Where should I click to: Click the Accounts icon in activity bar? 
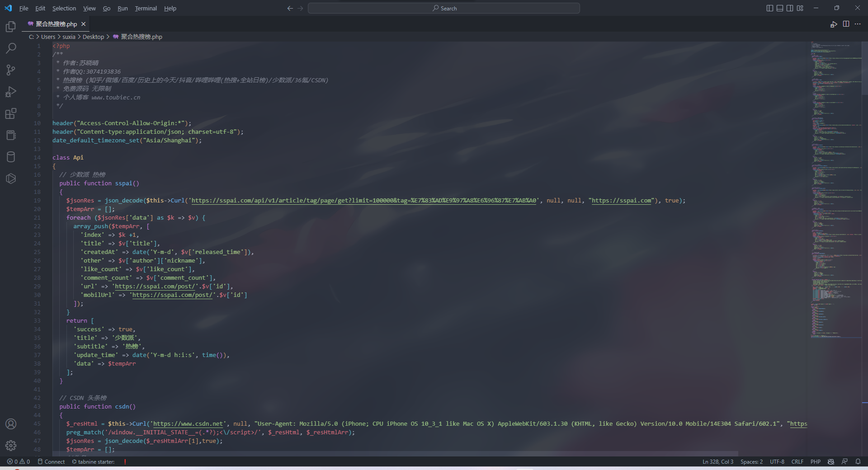11,424
